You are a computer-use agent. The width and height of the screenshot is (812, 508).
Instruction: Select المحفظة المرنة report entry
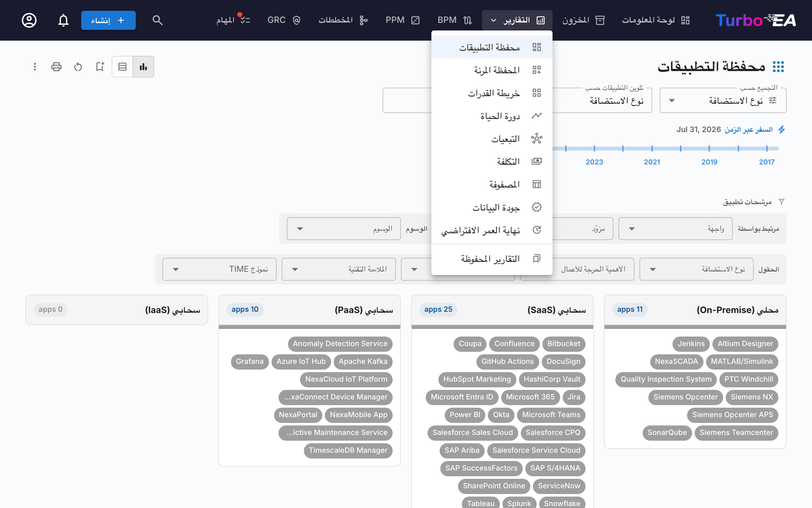click(x=492, y=70)
